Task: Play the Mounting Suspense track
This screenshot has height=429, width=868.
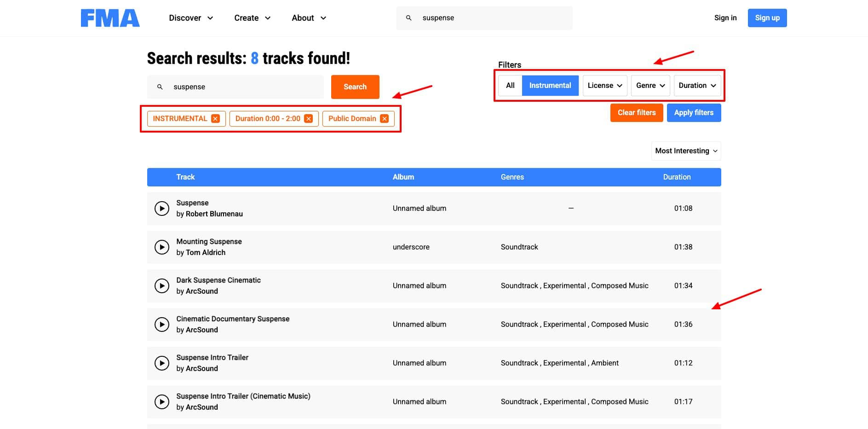Action: coord(161,247)
